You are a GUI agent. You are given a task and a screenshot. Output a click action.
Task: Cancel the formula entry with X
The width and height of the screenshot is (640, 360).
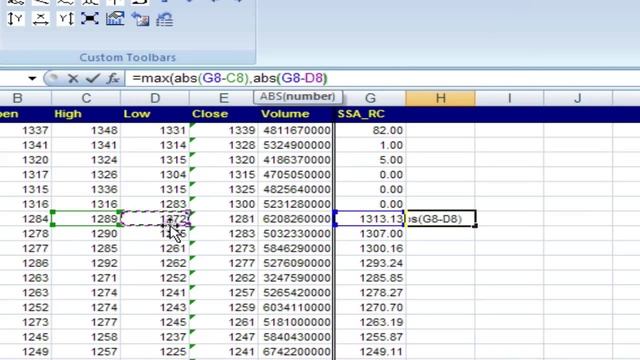[x=73, y=78]
